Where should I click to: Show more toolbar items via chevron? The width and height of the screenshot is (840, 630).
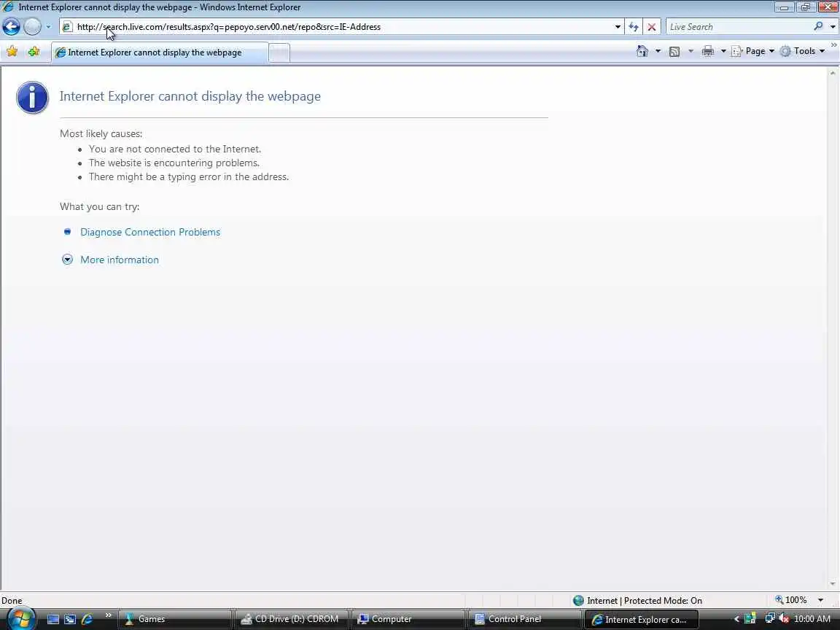[x=834, y=45]
